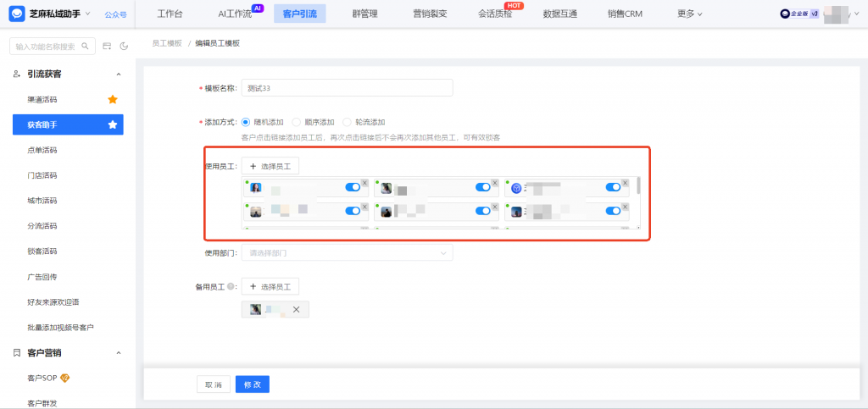This screenshot has height=409, width=868.
Task: Select the 随机添加 radio option
Action: point(246,122)
